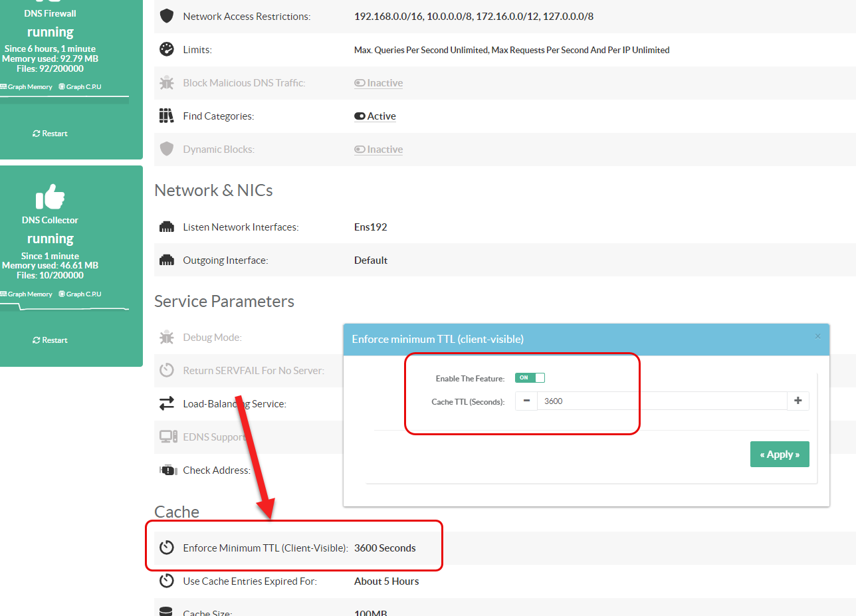856x616 pixels.
Task: Click the arrows icon beside Load-Balancing Service
Action: (x=167, y=403)
